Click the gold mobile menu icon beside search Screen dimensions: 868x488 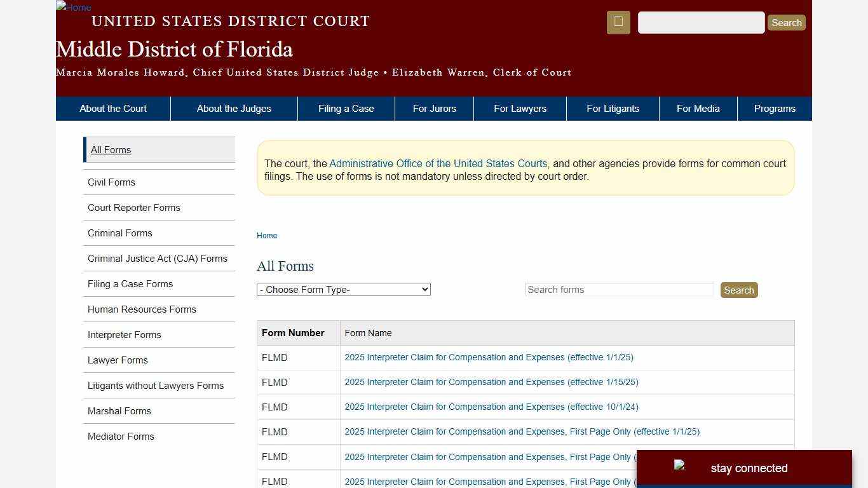(618, 22)
